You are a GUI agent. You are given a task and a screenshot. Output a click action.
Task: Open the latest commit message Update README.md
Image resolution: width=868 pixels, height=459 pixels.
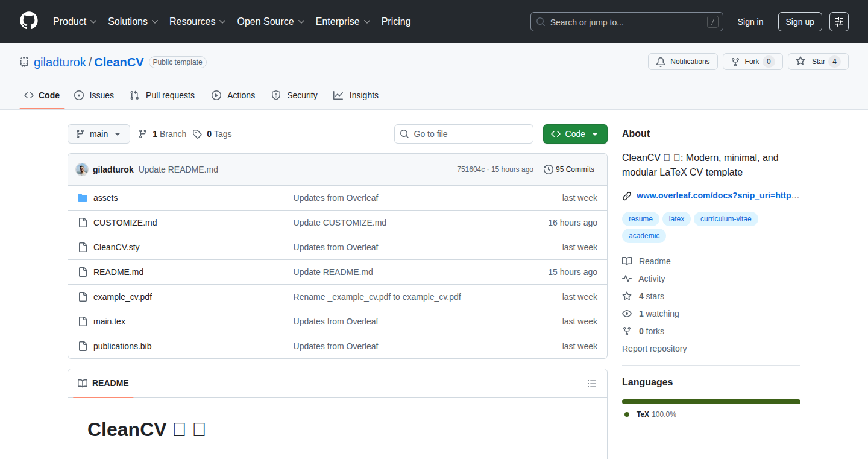pyautogui.click(x=178, y=169)
